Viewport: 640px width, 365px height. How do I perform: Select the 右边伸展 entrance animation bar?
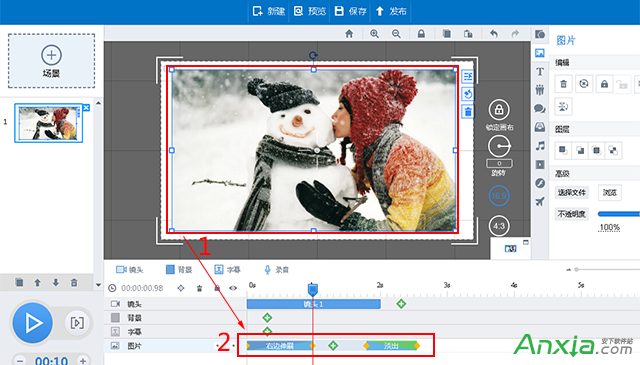pos(280,346)
